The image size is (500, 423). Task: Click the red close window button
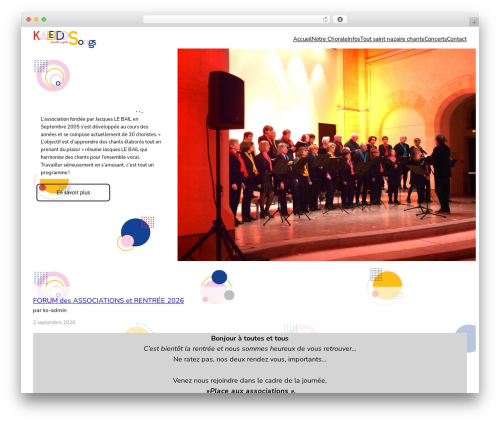coord(29,20)
